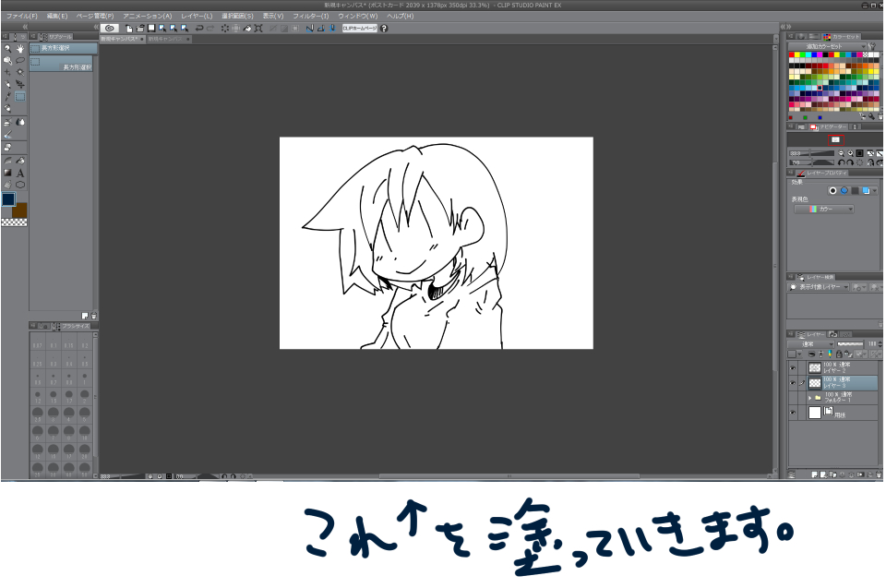Open the レイヤー(L) menu
This screenshot has width=886, height=588.
pyautogui.click(x=197, y=16)
